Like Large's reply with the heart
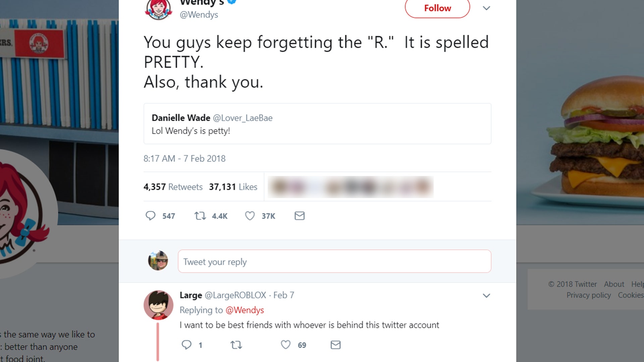Screen dimensions: 644x362 [x=285, y=345]
